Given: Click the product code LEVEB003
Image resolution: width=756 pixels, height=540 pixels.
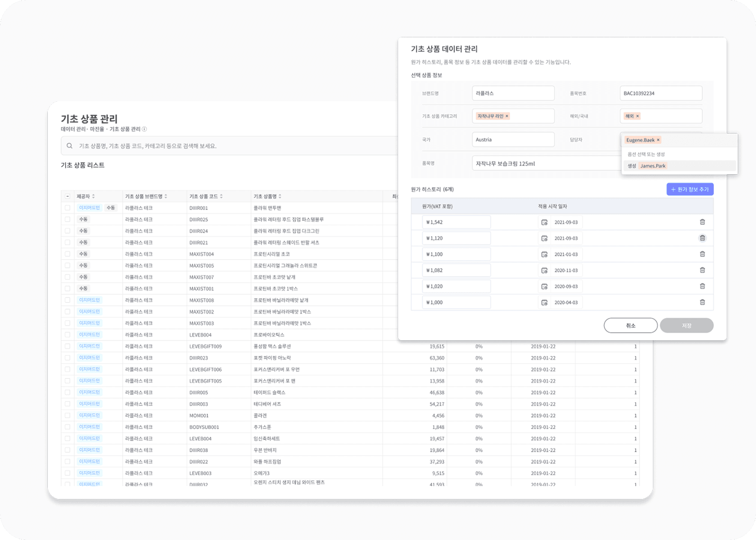Looking at the screenshot, I should coord(200,473).
